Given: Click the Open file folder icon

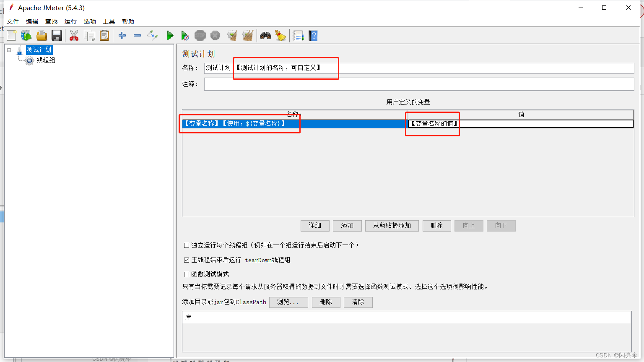Looking at the screenshot, I should click(x=42, y=36).
